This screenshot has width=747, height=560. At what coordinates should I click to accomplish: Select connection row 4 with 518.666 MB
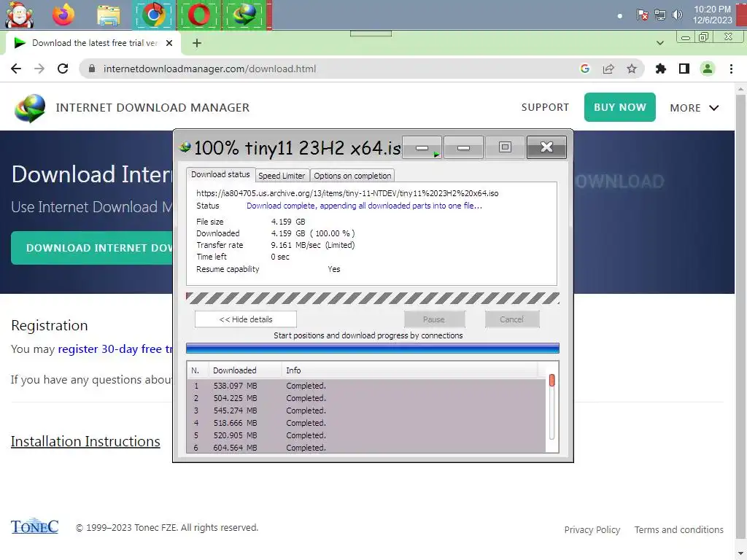(x=366, y=423)
